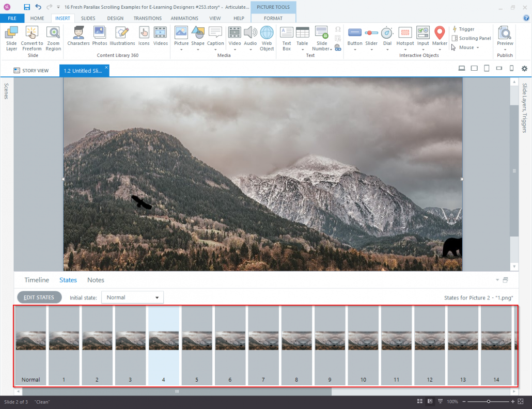Adjust the zoom slider in the status bar
Screen dimensions: 532x409
coord(488,401)
